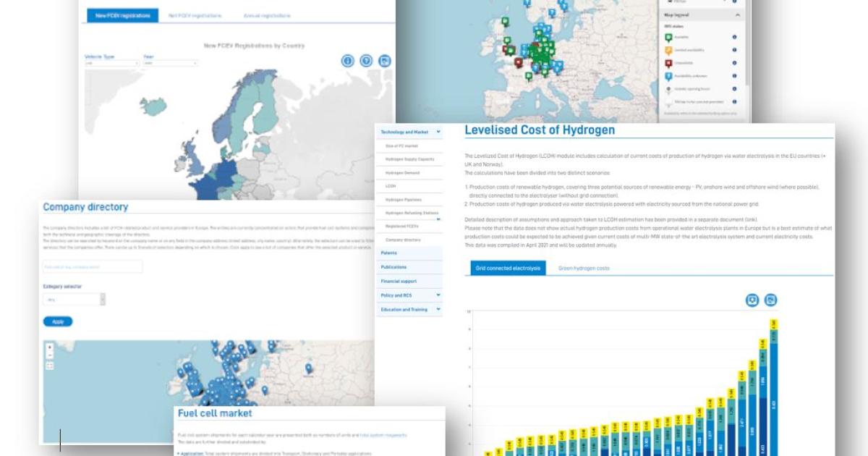Open the Patents sidebar link
The image size is (868, 456).
click(389, 253)
